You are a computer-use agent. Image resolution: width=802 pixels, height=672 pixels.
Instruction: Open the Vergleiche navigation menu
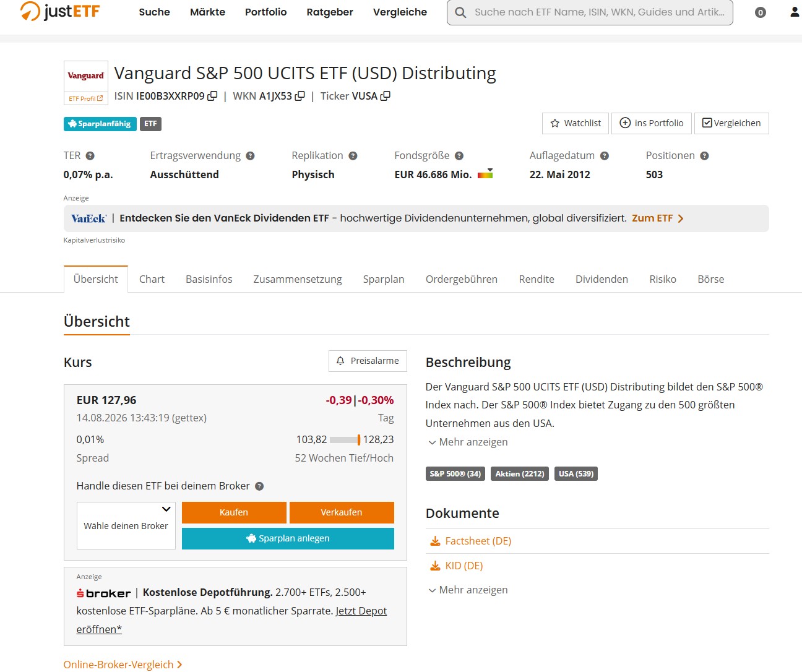(x=400, y=12)
